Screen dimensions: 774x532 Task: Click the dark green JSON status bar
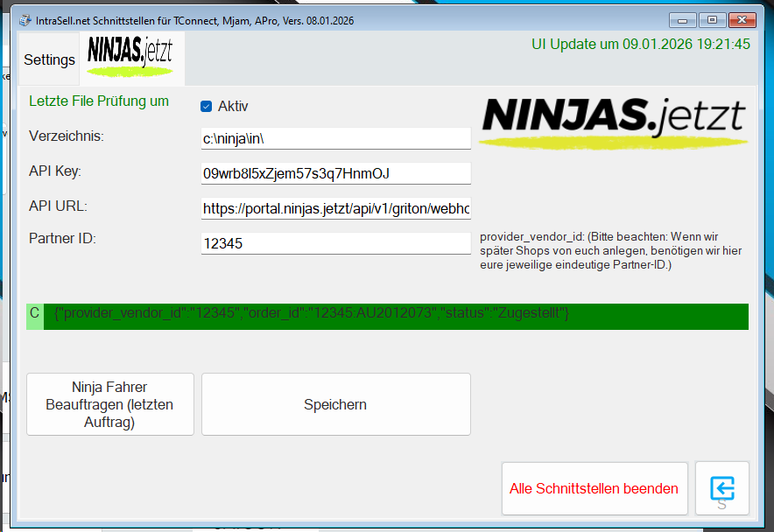click(x=396, y=316)
